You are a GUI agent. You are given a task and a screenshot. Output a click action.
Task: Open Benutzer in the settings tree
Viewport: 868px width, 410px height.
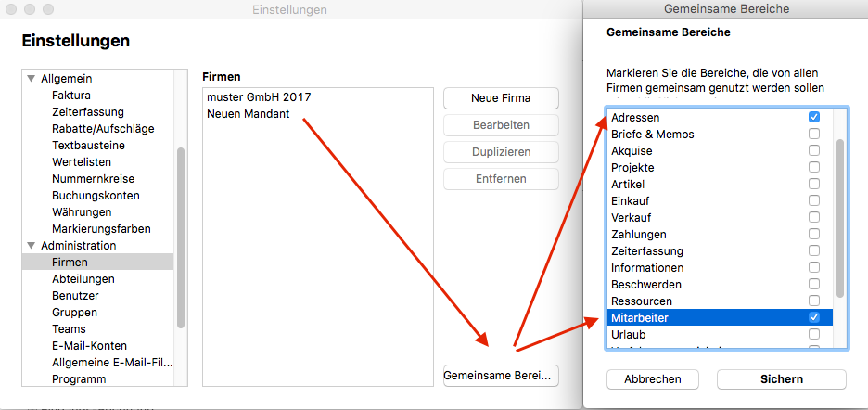[75, 296]
